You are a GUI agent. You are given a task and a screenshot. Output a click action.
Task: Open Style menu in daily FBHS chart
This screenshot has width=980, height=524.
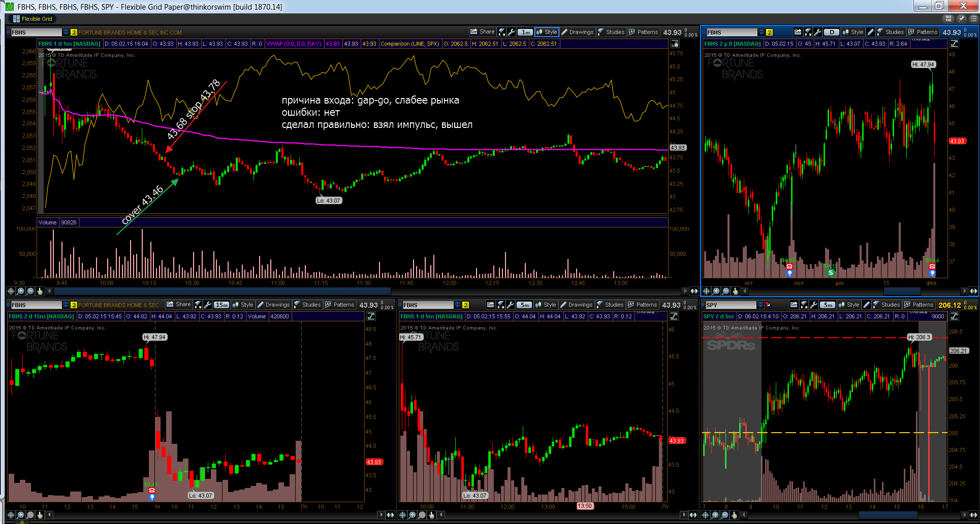pos(853,32)
